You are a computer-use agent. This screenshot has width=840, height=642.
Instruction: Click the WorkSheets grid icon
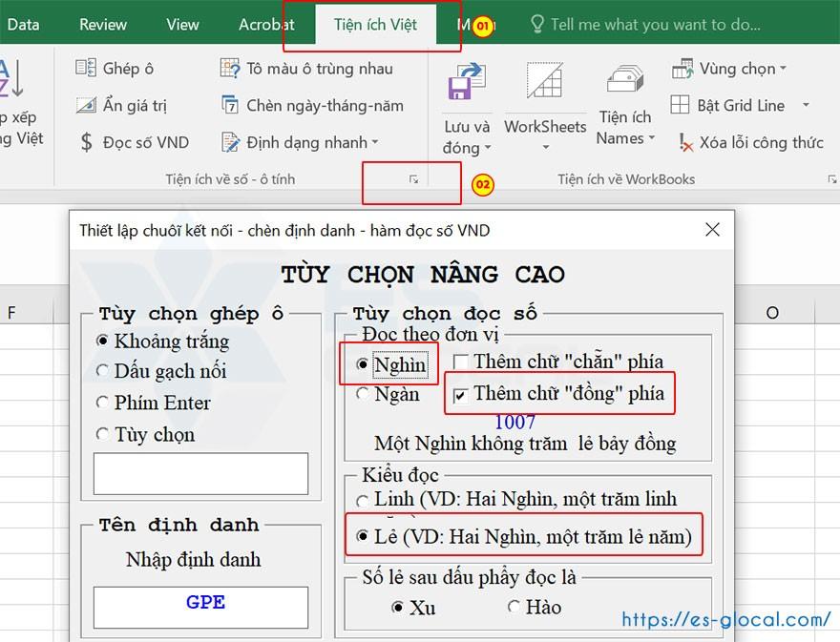point(544,80)
